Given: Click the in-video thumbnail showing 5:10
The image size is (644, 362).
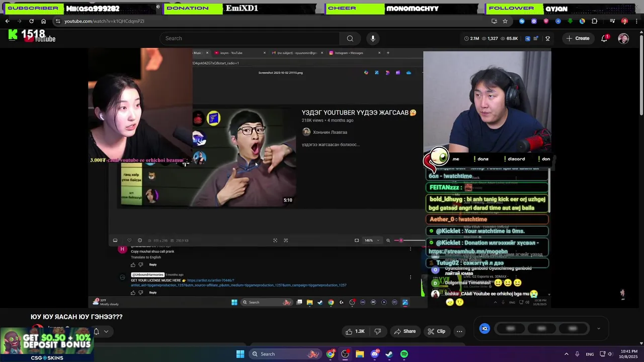Looking at the screenshot, I should [x=244, y=157].
